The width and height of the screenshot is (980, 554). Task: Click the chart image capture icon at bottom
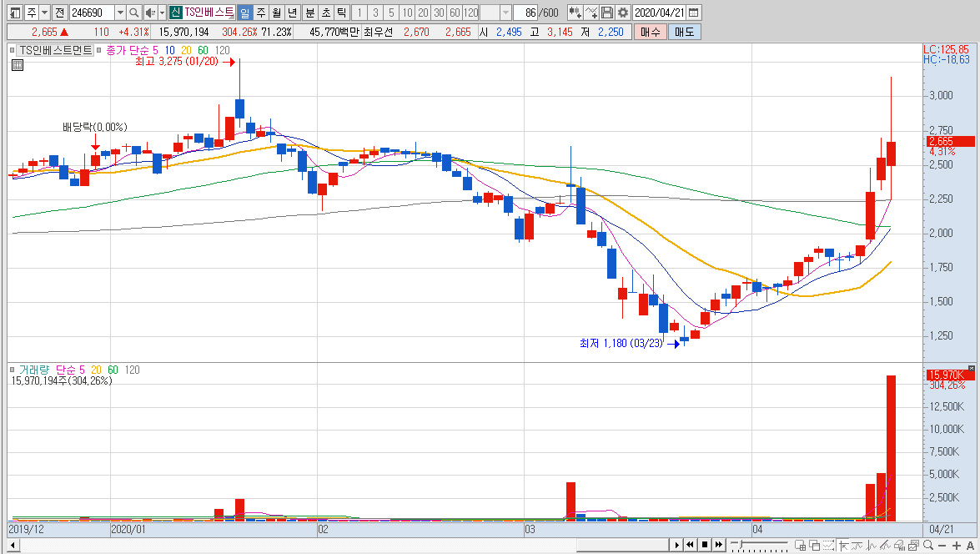coord(914,546)
